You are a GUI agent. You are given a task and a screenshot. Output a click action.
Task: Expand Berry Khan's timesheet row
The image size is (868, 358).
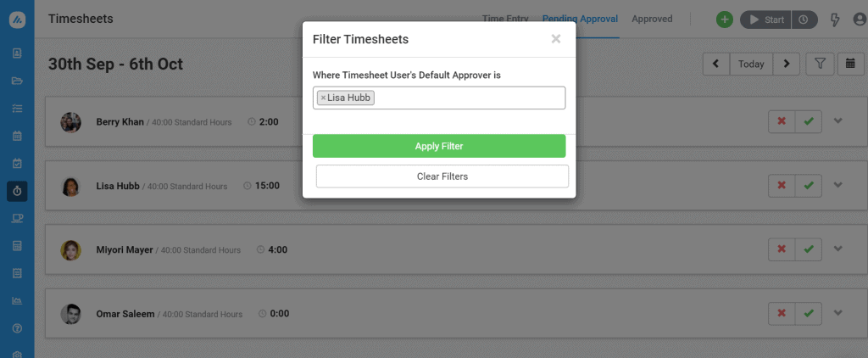pos(838,121)
